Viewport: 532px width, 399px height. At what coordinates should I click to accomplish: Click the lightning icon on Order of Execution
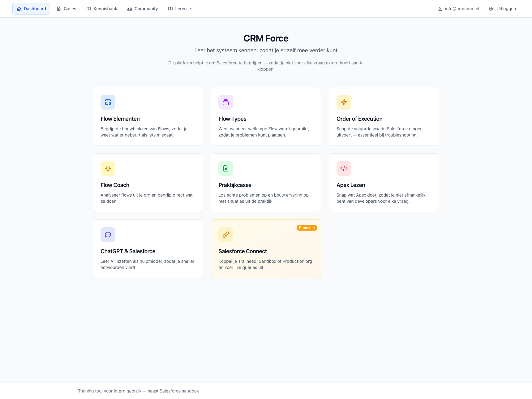point(344,102)
